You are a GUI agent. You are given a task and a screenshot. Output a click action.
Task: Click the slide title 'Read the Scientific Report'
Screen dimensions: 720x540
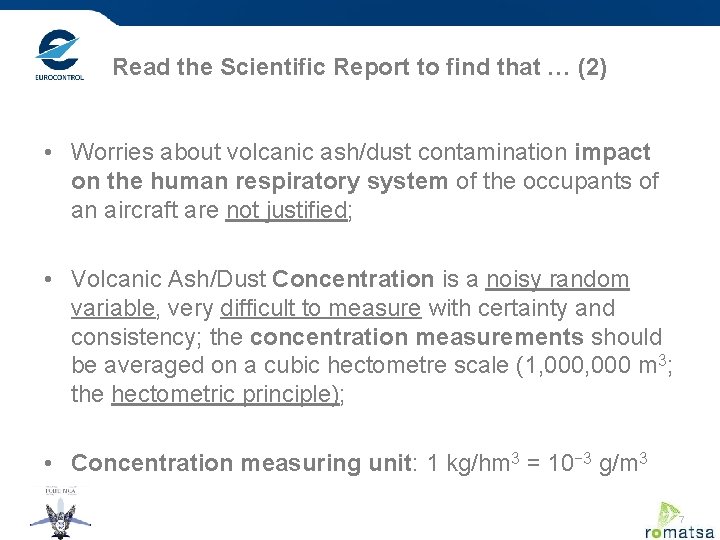pyautogui.click(x=359, y=69)
